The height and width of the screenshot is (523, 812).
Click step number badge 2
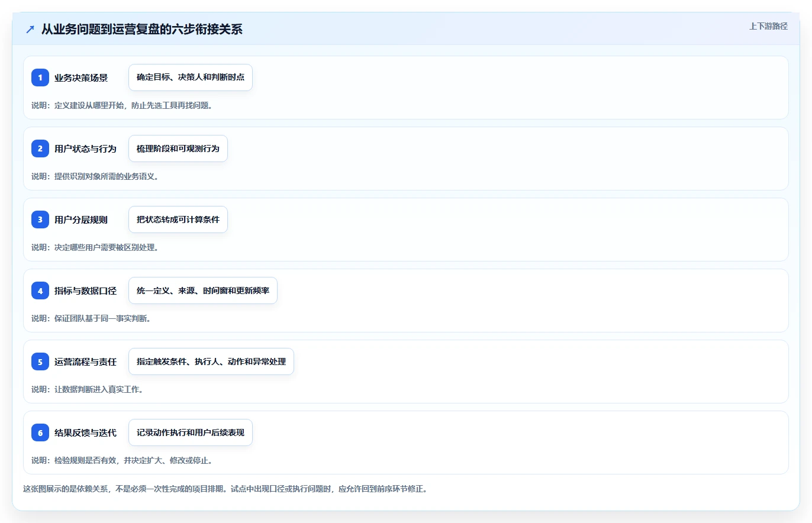(40, 148)
